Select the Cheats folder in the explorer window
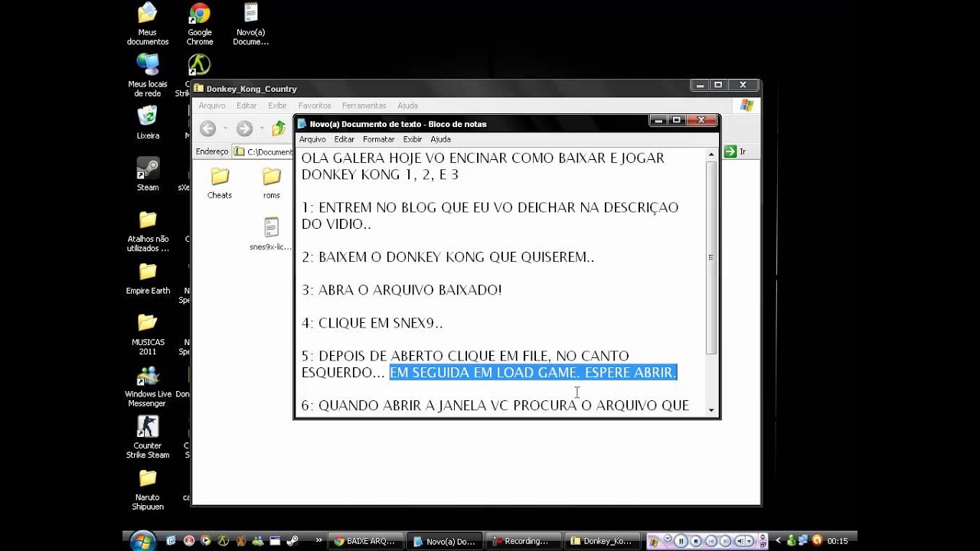980x551 pixels. pos(220,184)
